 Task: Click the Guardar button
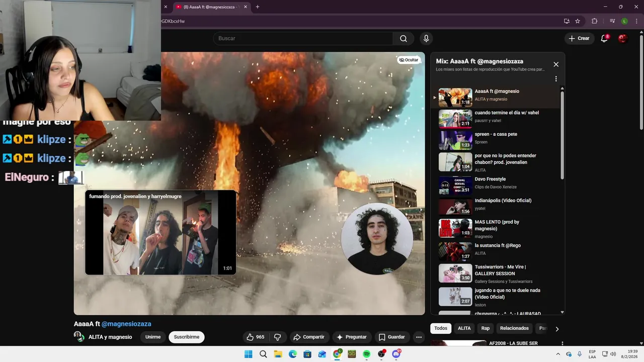click(x=392, y=337)
